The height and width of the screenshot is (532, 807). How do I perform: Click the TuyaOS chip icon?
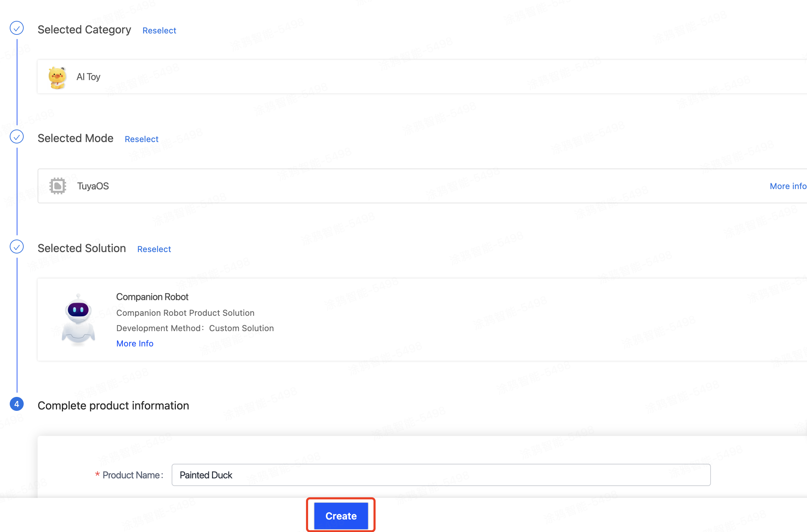58,186
